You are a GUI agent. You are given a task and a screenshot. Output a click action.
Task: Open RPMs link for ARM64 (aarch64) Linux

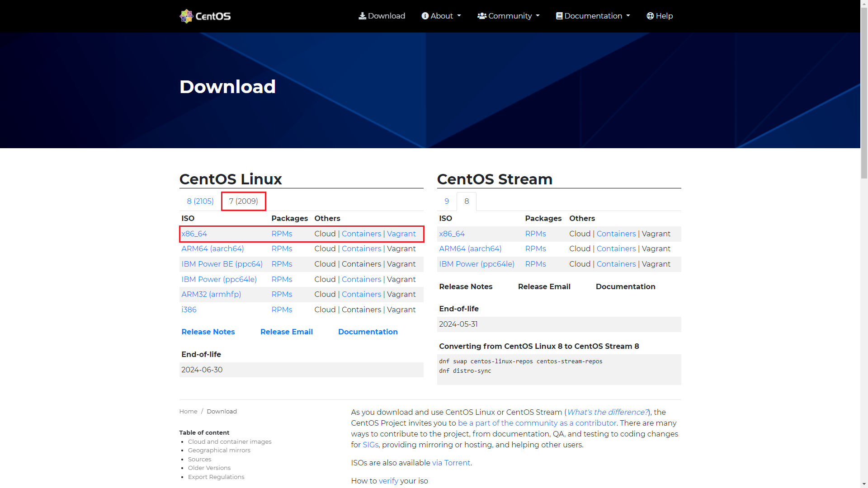pyautogui.click(x=282, y=249)
